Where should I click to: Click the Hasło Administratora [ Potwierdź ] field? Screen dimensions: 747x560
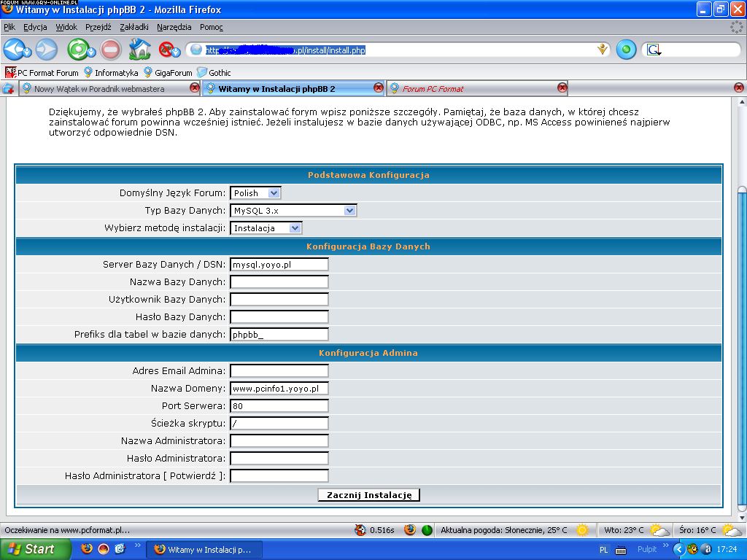[x=279, y=475]
